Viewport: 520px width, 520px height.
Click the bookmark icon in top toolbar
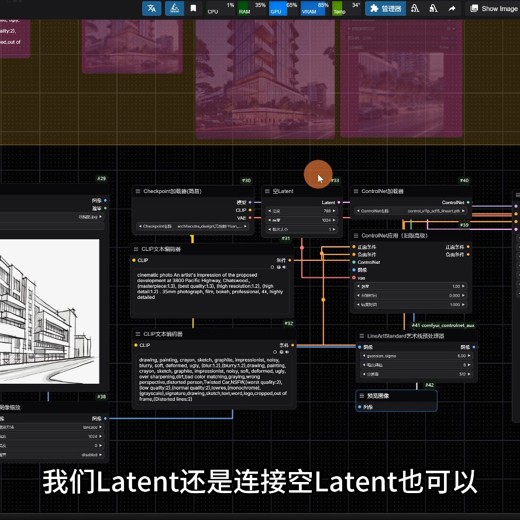[x=193, y=8]
